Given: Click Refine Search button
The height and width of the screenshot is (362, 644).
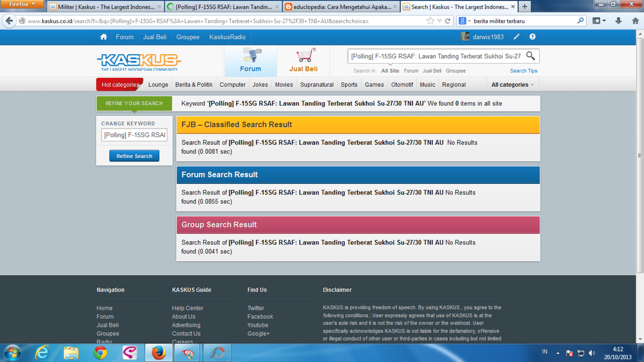Looking at the screenshot, I should click(134, 156).
